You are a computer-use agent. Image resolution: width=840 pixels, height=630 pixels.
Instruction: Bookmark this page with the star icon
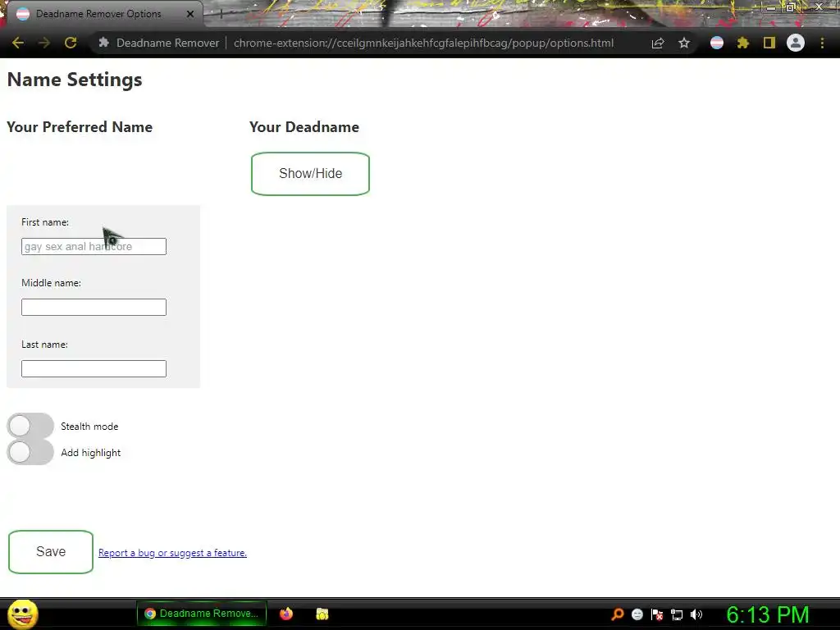684,43
